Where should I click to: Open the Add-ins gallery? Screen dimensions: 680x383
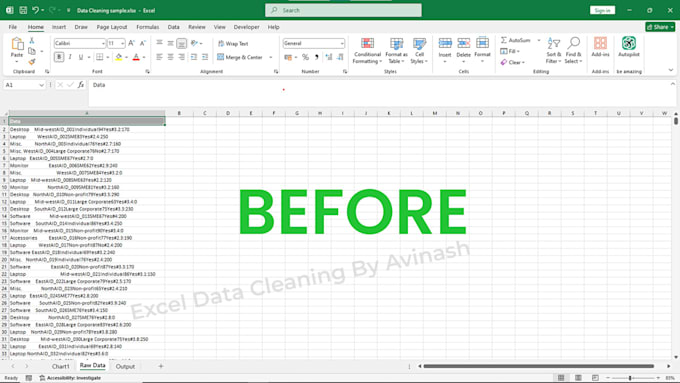(600, 47)
